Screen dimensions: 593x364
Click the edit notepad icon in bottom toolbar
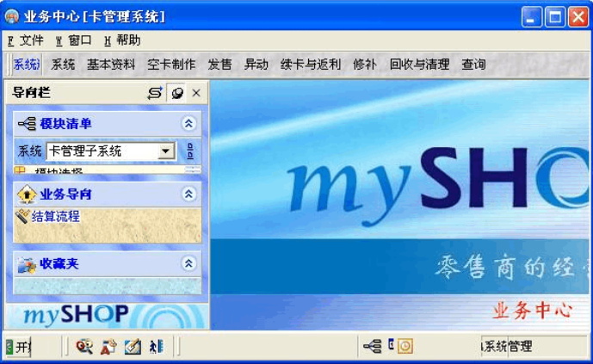tap(132, 347)
